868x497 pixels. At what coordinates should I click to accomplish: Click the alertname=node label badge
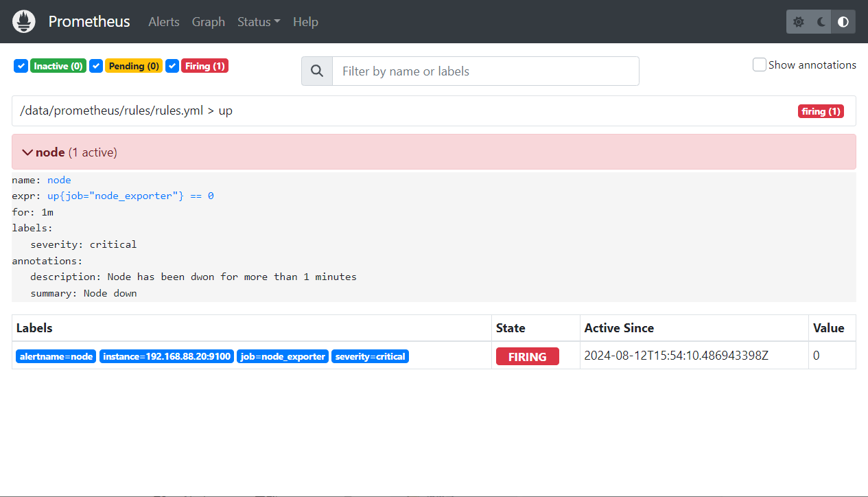tap(56, 356)
